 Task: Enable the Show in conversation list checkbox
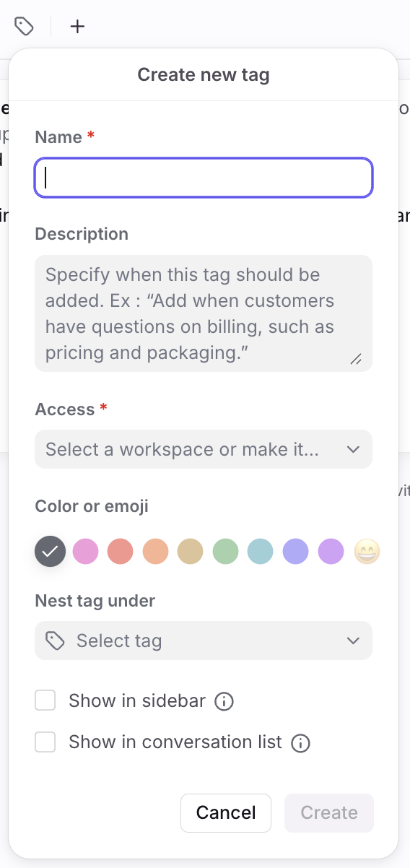(x=45, y=742)
